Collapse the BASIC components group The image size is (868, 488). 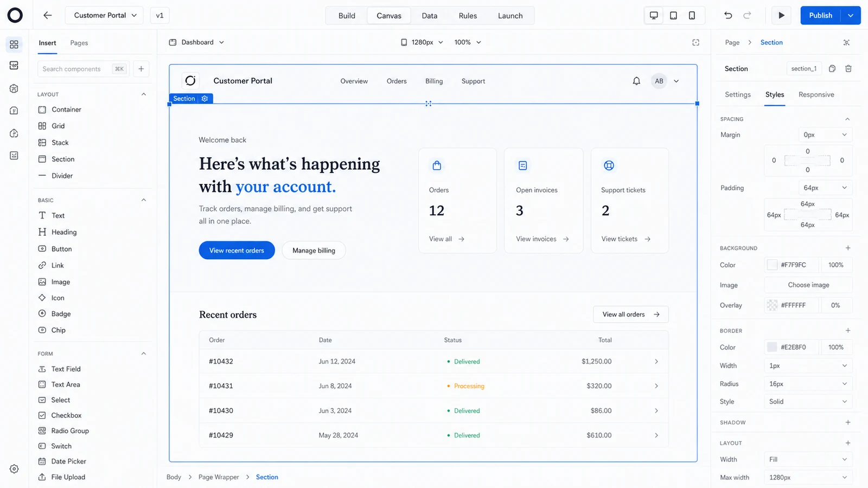coord(144,200)
